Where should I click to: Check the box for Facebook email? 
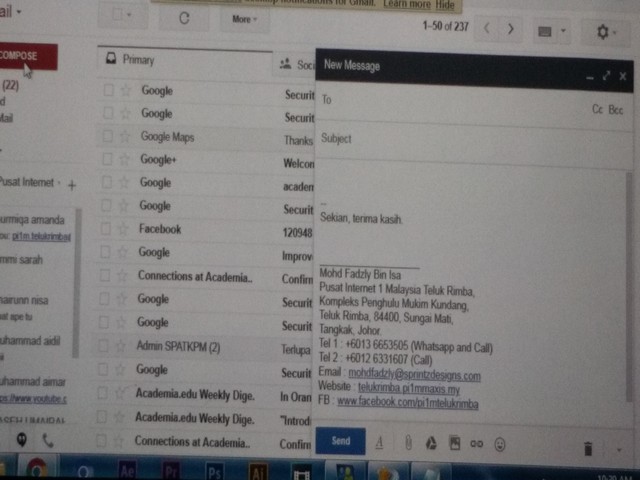point(108,229)
